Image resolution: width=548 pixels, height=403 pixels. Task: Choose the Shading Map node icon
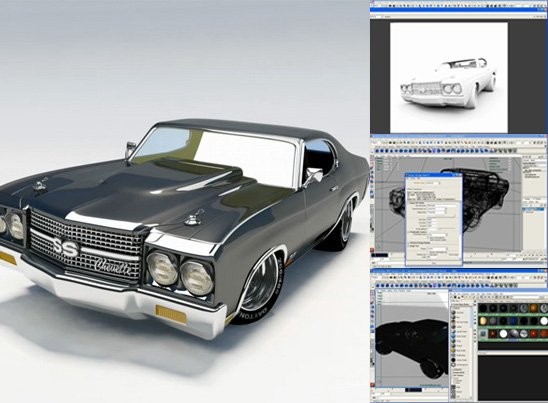click(453, 355)
